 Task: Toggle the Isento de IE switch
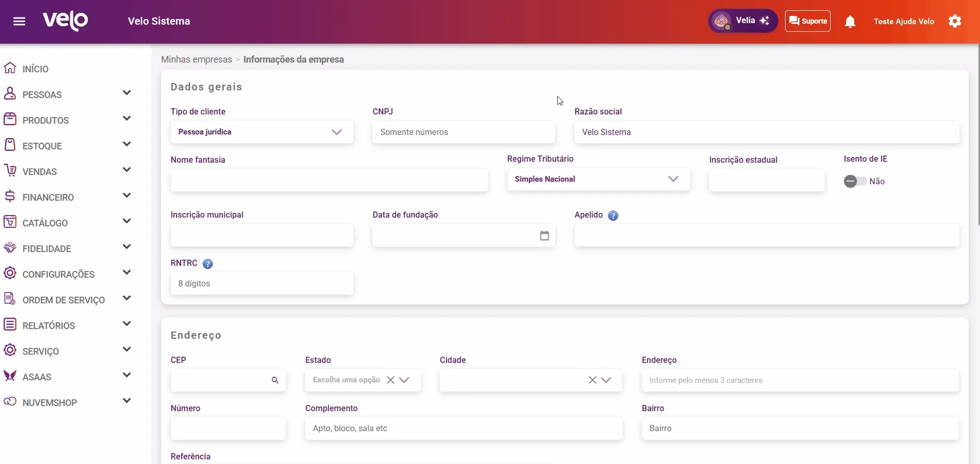click(854, 181)
